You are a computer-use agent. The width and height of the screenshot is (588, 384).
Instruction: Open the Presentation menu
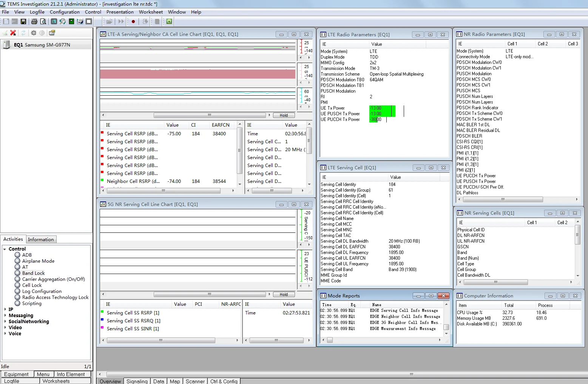pos(120,12)
